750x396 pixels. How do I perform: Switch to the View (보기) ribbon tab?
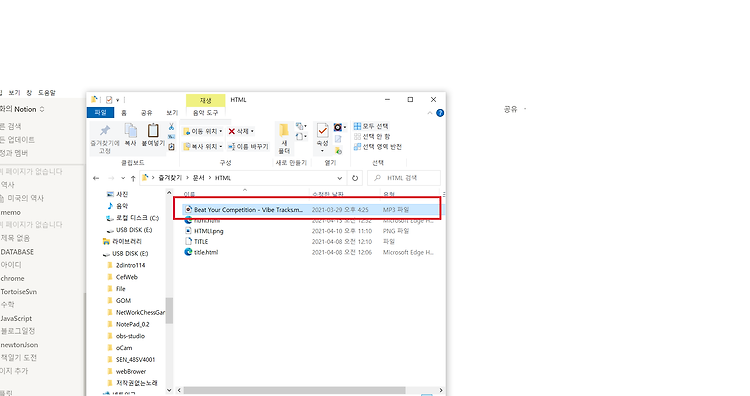click(172, 113)
